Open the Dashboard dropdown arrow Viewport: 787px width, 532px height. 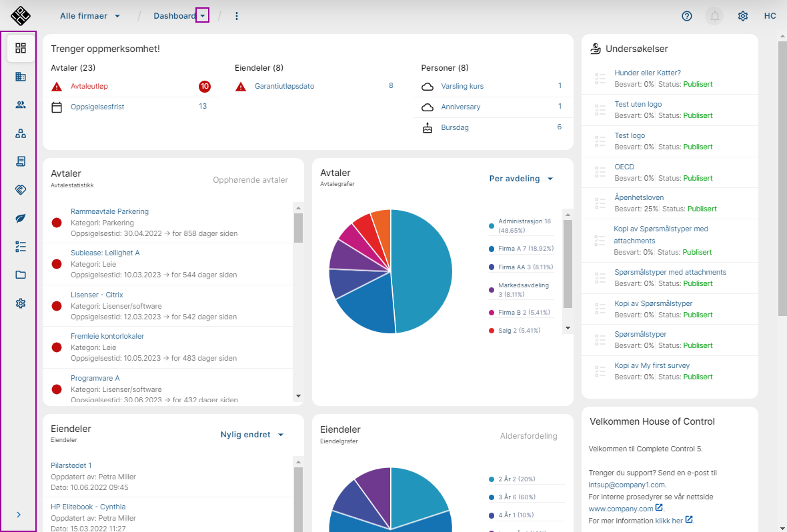tap(203, 16)
